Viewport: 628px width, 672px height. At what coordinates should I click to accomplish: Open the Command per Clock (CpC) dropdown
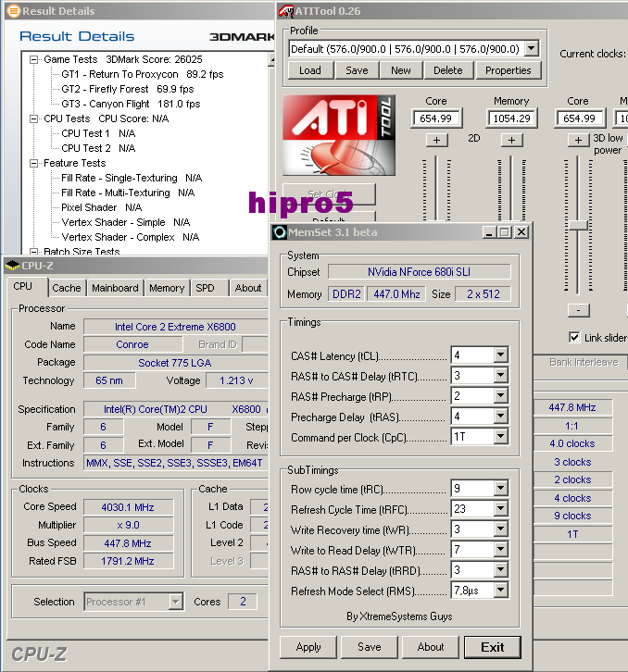(500, 437)
